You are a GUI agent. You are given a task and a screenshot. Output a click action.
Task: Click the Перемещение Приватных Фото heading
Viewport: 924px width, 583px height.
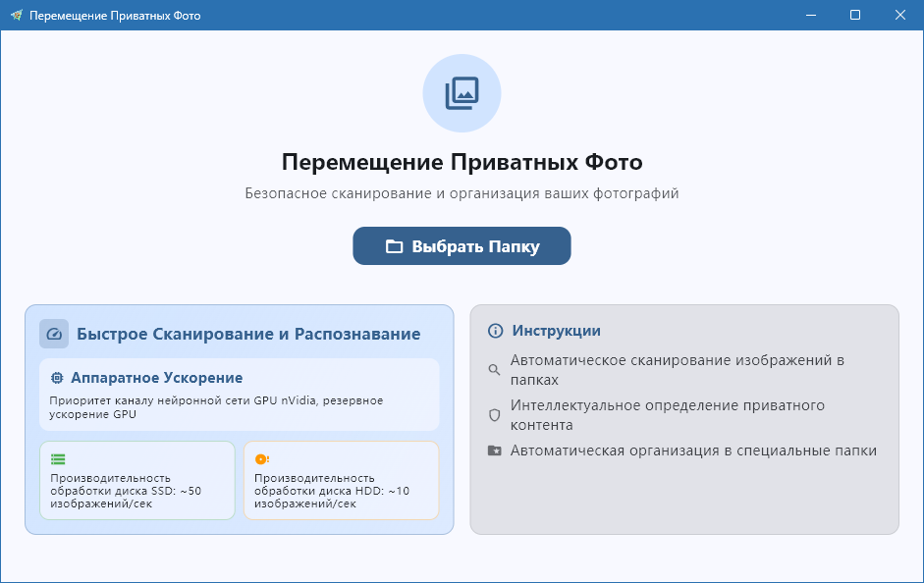(462, 161)
